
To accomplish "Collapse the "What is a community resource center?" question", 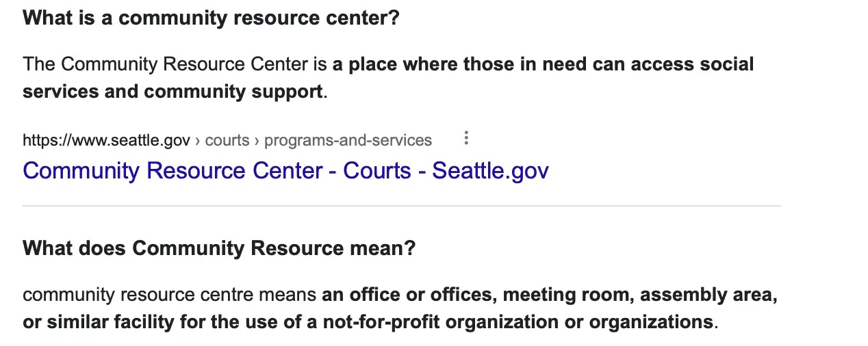I will pyautogui.click(x=211, y=18).
